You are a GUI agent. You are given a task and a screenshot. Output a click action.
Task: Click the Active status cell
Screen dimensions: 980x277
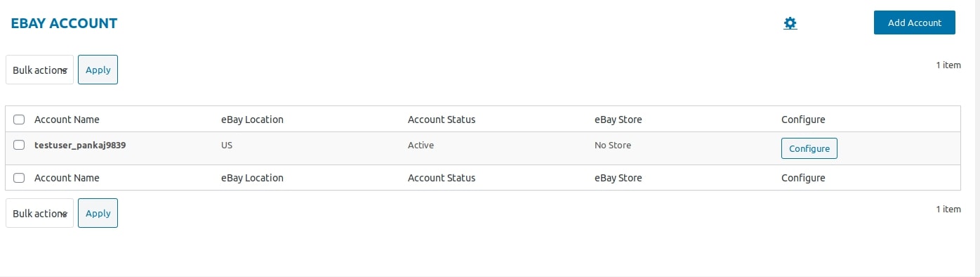point(421,146)
